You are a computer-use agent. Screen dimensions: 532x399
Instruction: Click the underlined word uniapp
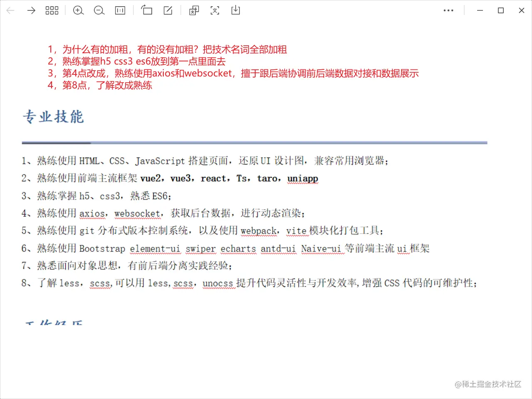click(x=303, y=178)
